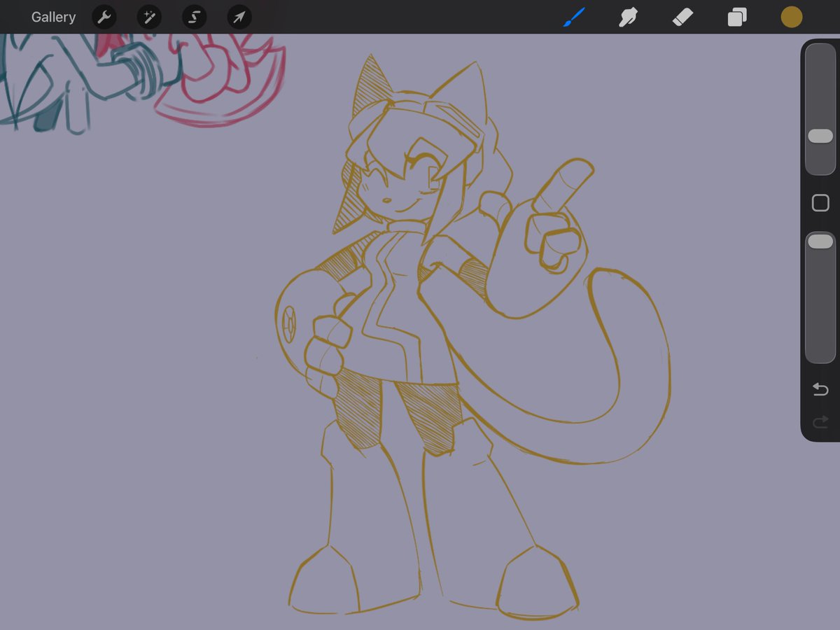Activate the Transform arrow tool
Viewport: 840px width, 630px height.
click(x=239, y=17)
